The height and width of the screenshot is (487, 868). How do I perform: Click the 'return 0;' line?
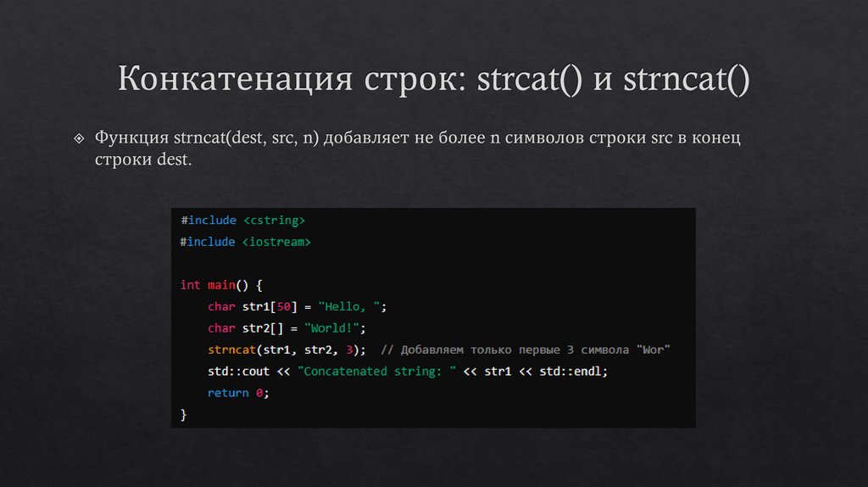pos(238,393)
